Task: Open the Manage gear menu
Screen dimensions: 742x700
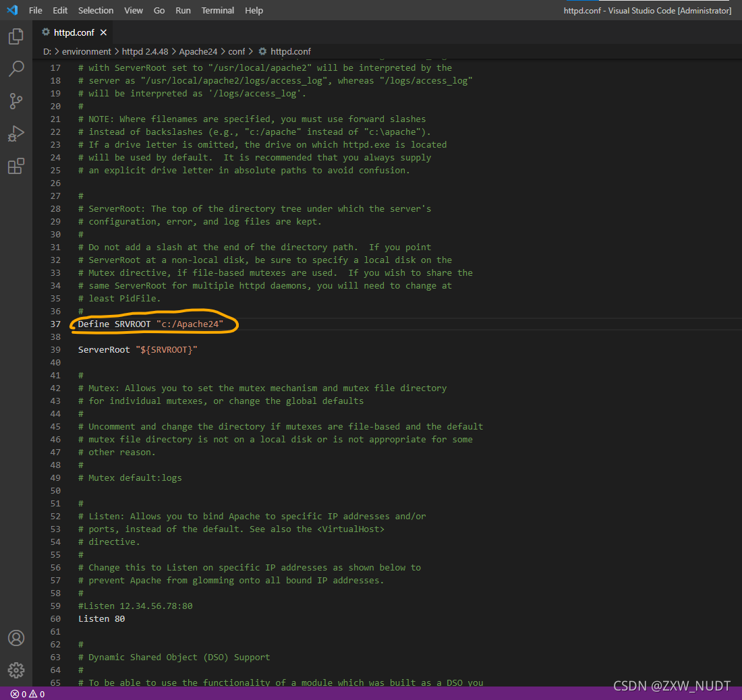Action: point(16,670)
